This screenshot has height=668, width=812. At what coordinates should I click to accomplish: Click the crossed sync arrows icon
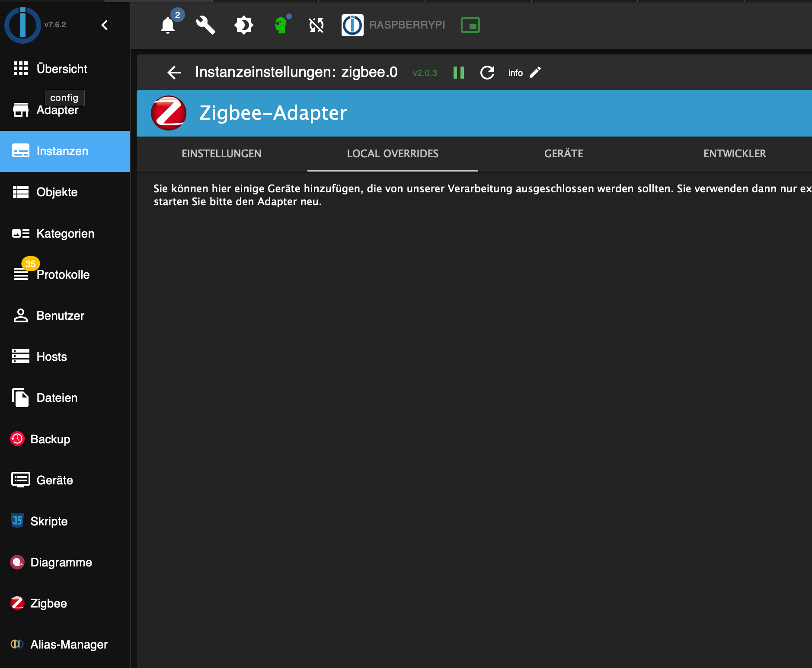coord(316,25)
